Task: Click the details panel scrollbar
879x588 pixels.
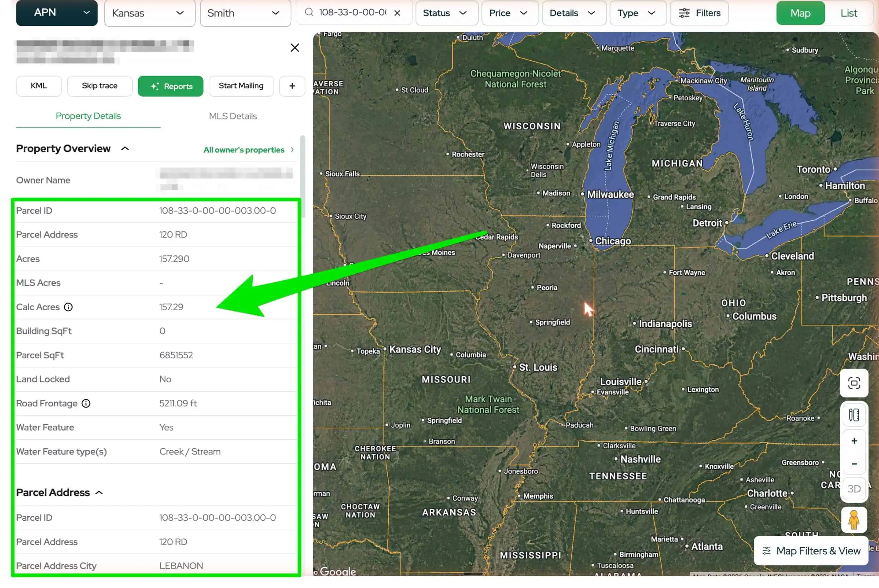Action: coord(302,176)
